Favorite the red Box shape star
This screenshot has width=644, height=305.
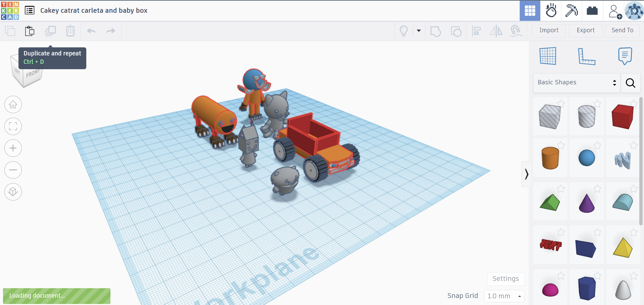pyautogui.click(x=633, y=103)
